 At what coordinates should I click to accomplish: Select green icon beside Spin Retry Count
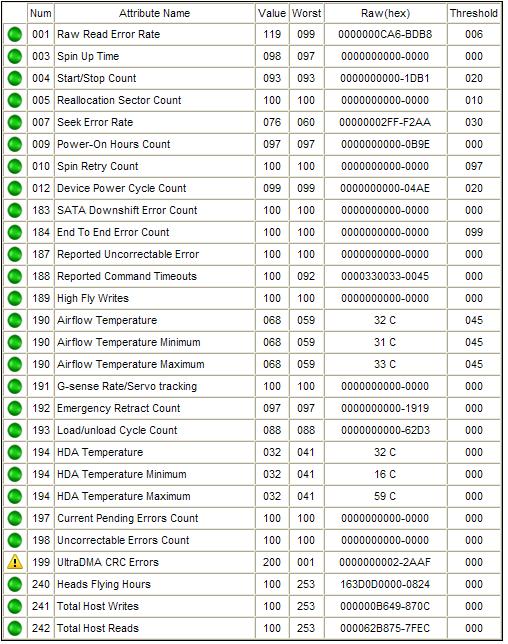[x=15, y=166]
